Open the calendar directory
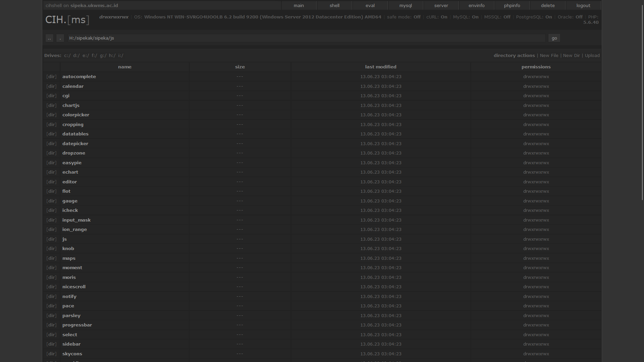 [x=73, y=86]
